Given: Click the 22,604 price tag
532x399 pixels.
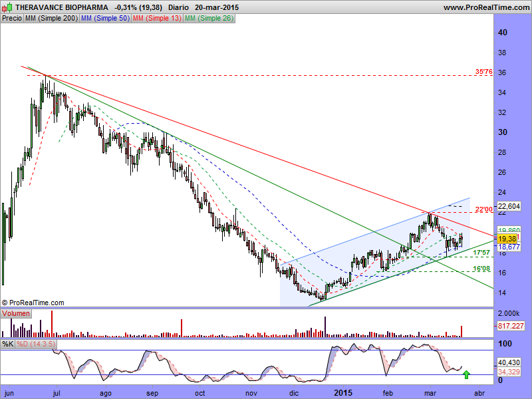Looking at the screenshot, I should coord(509,206).
